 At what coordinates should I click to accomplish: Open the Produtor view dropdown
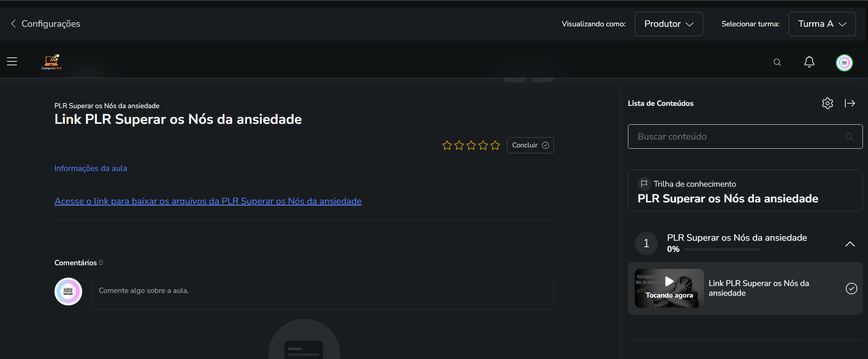tap(669, 24)
